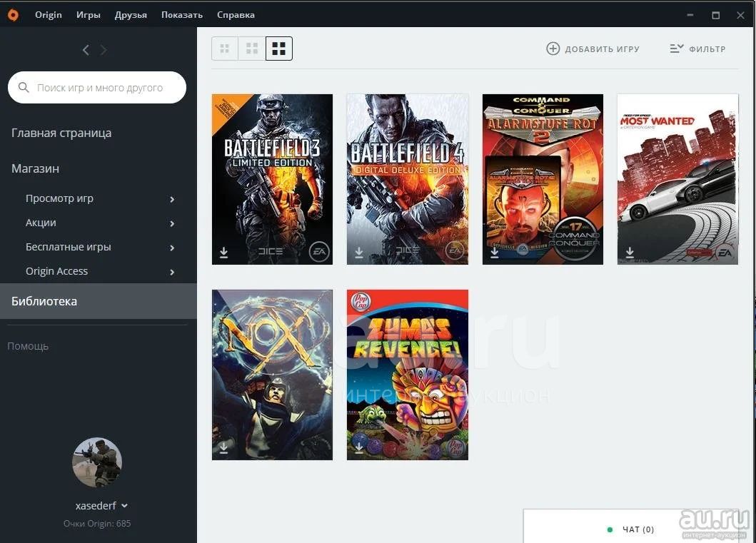This screenshot has height=543, width=756.
Task: Open the Справка menu
Action: coord(236,15)
